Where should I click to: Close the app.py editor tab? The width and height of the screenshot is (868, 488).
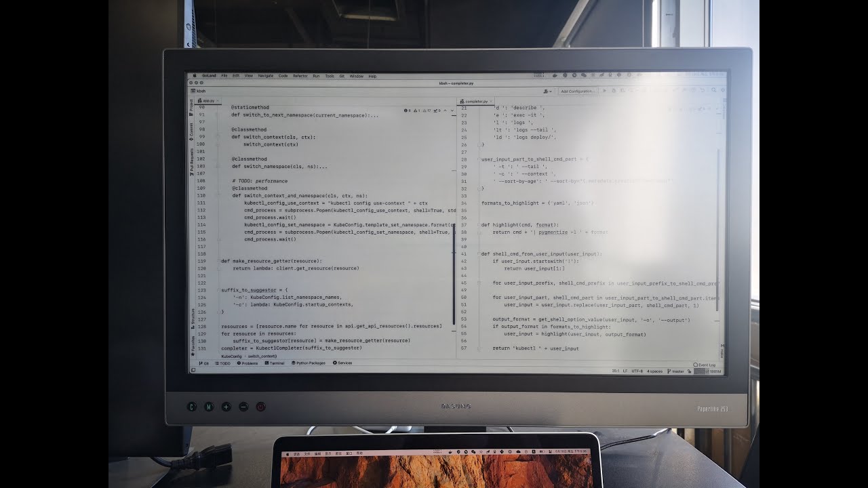click(218, 101)
